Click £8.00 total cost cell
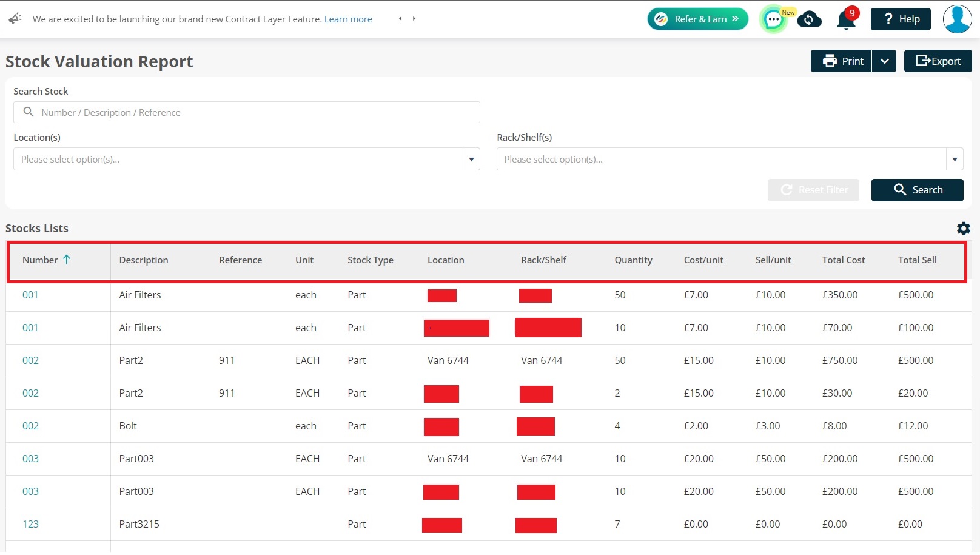This screenshot has height=555, width=980. tap(834, 426)
